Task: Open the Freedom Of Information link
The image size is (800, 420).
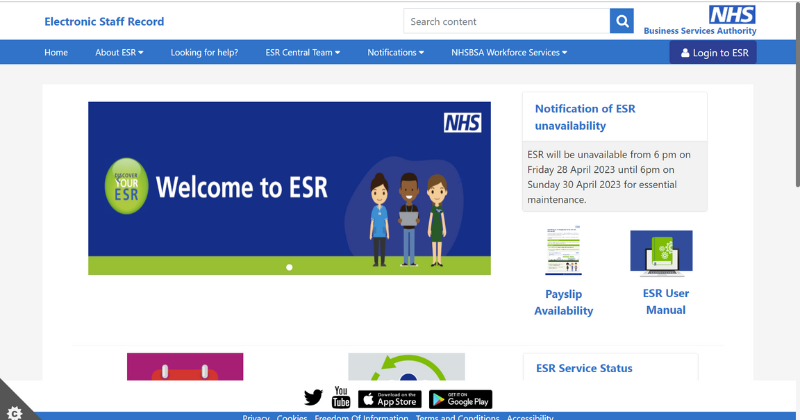Action: [x=361, y=416]
